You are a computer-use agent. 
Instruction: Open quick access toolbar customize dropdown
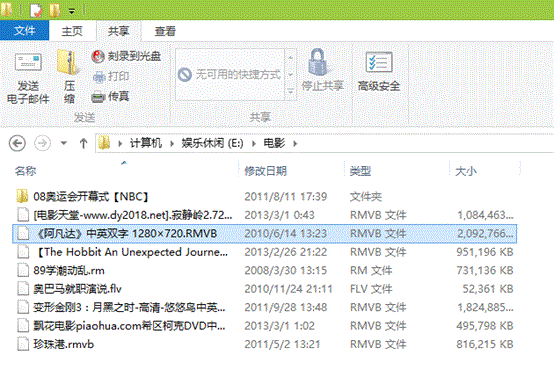(72, 11)
